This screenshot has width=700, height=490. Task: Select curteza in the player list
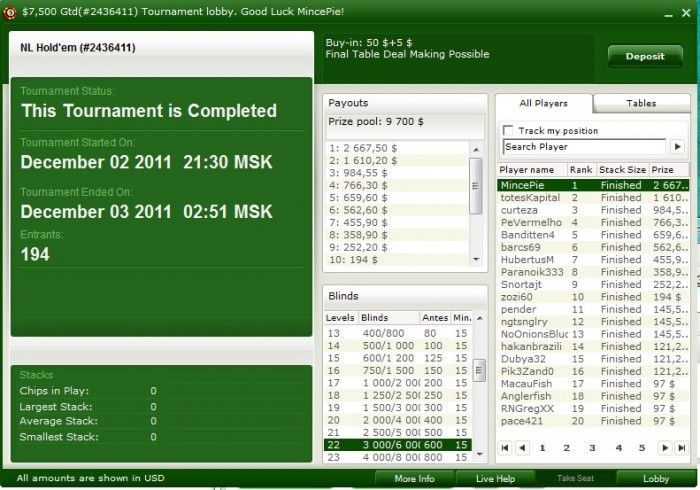coord(593,210)
